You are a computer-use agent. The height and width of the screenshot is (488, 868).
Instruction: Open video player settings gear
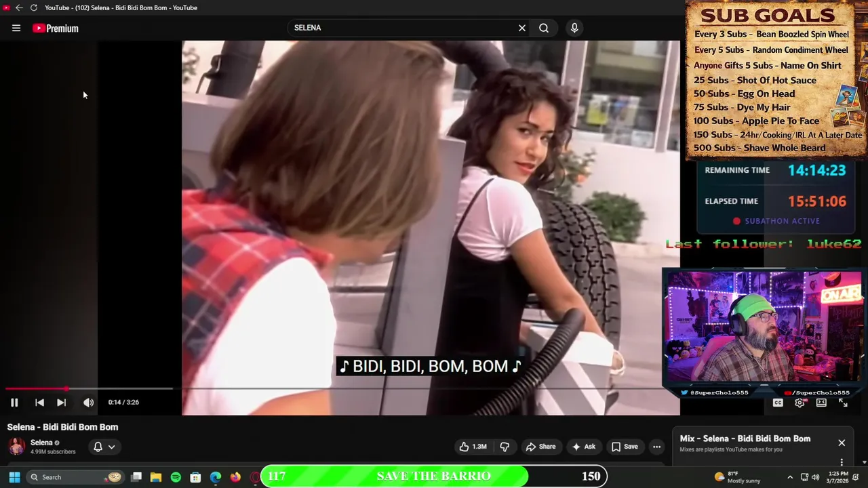click(800, 403)
